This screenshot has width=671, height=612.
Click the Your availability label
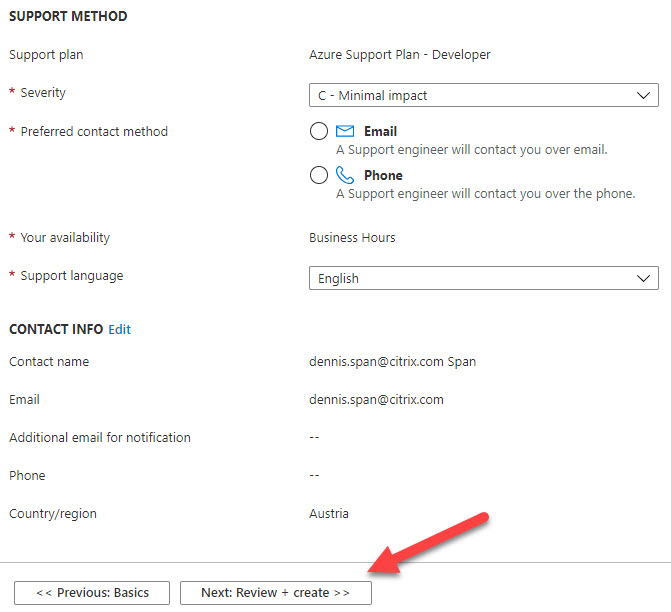point(65,238)
